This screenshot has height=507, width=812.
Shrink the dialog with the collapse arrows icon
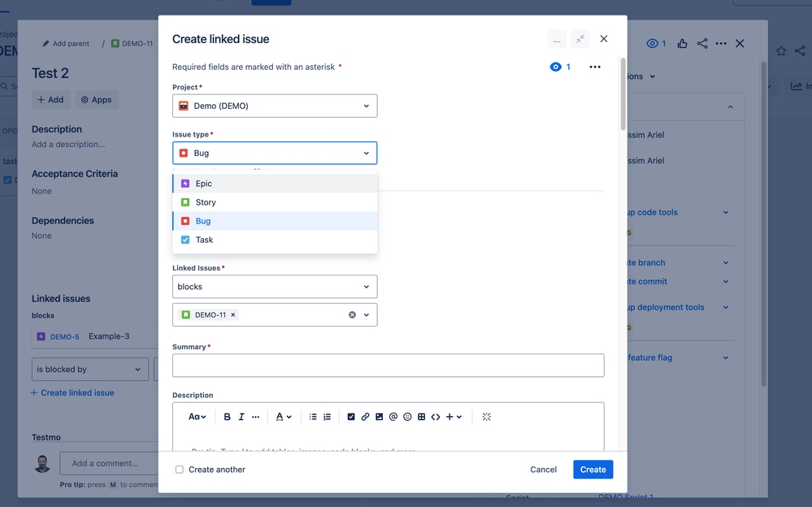point(580,39)
